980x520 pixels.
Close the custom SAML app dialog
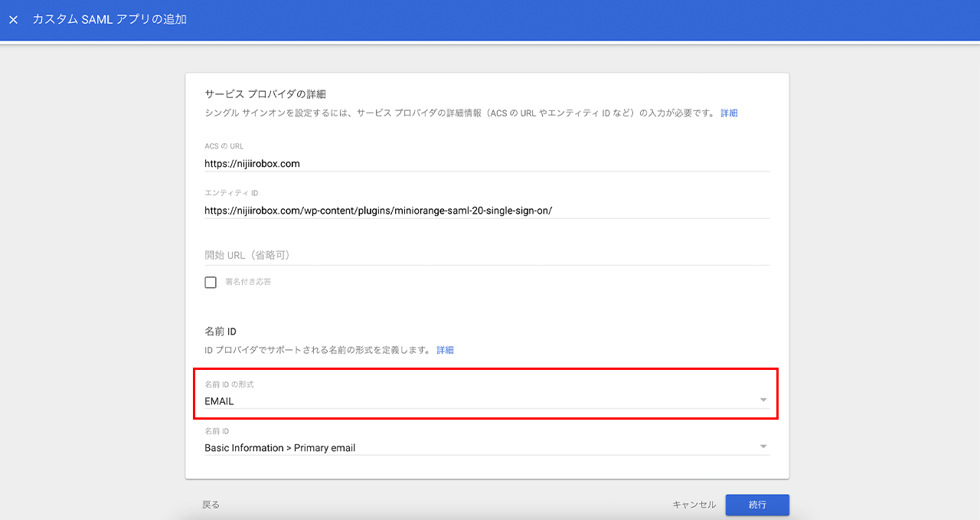[x=13, y=20]
